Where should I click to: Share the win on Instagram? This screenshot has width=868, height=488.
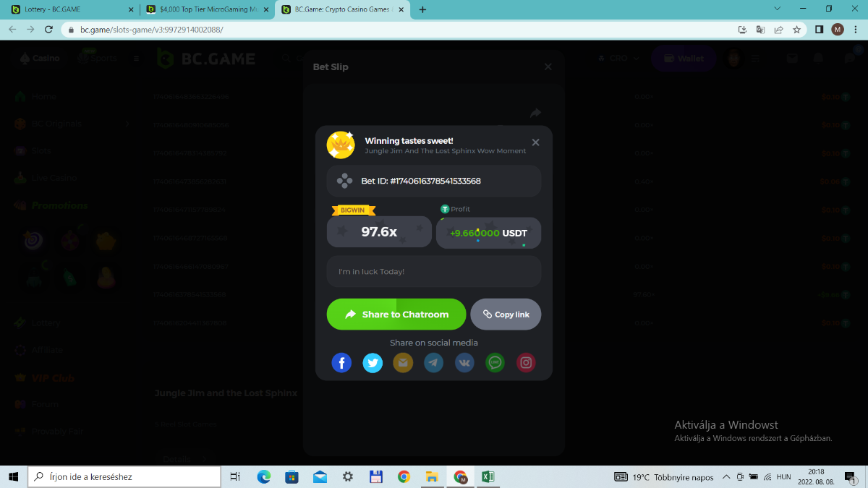526,362
